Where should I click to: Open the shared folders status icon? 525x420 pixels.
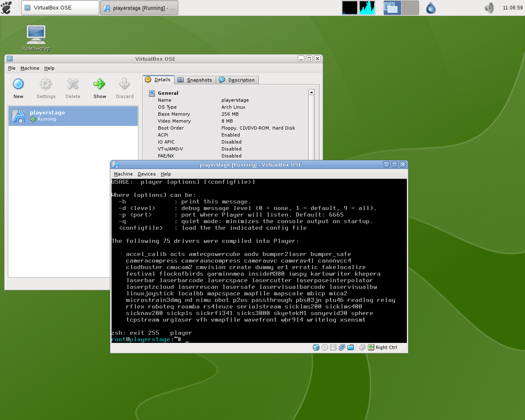pyautogui.click(x=351, y=347)
